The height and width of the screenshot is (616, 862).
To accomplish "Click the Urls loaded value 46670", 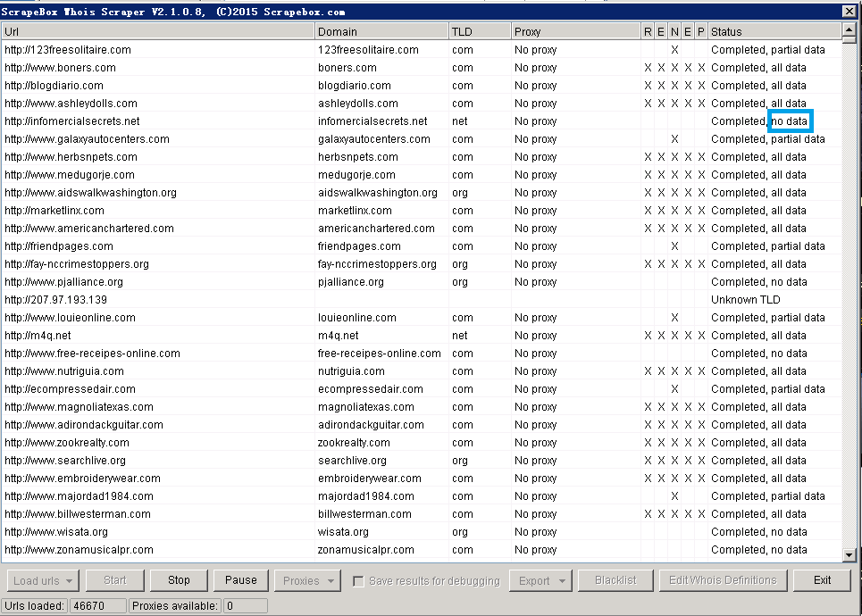I will [x=98, y=605].
